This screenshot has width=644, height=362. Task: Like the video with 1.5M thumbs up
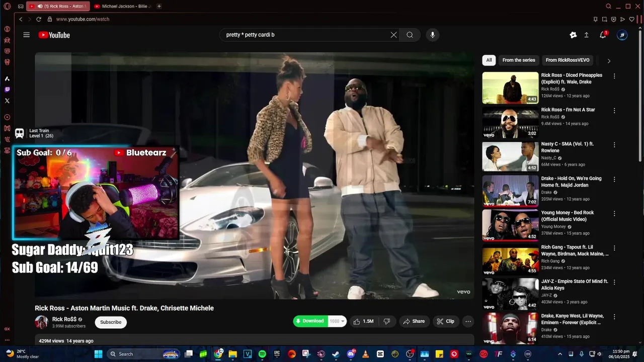pyautogui.click(x=363, y=321)
